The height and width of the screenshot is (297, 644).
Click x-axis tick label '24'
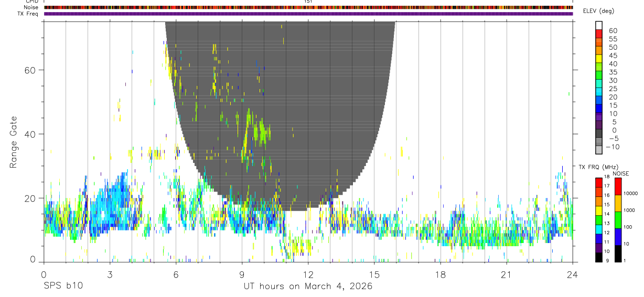coord(573,274)
